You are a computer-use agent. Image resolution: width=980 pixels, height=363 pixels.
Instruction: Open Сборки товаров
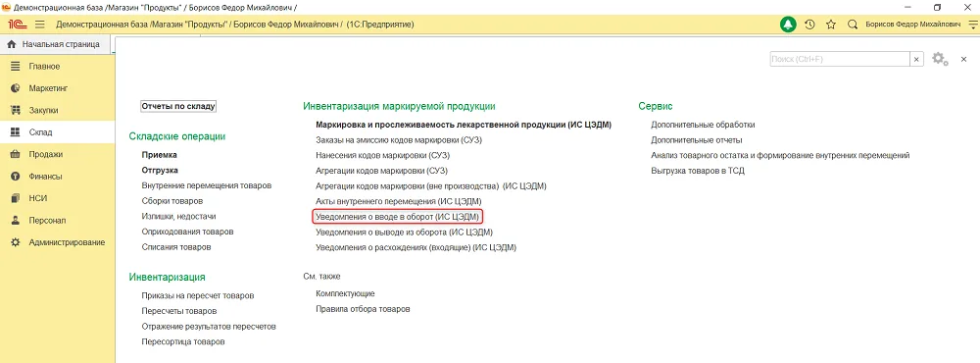(171, 201)
